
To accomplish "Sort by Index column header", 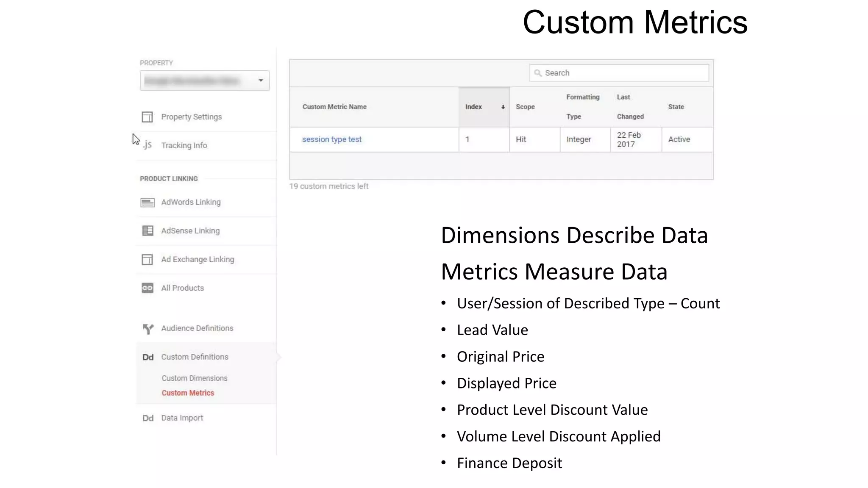I will pyautogui.click(x=484, y=107).
